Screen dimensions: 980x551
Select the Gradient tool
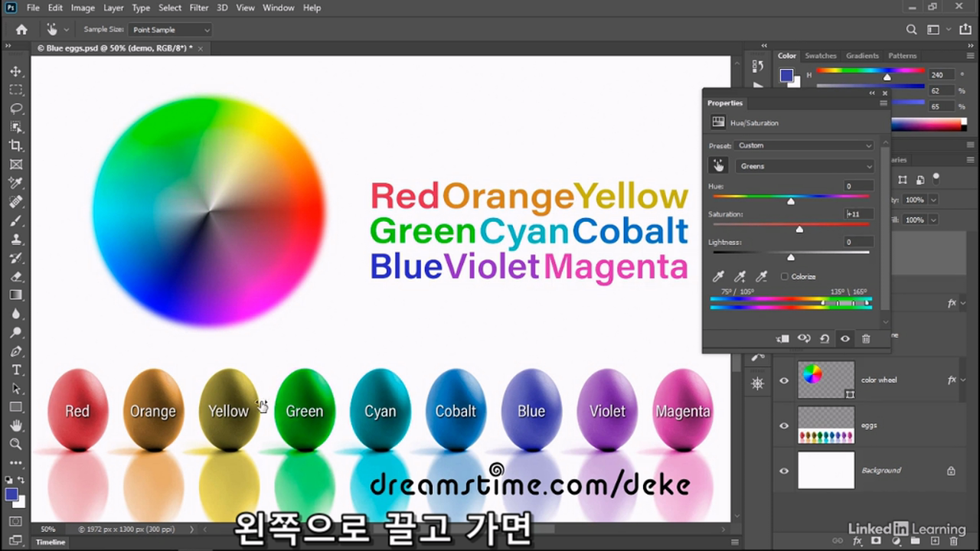click(15, 295)
